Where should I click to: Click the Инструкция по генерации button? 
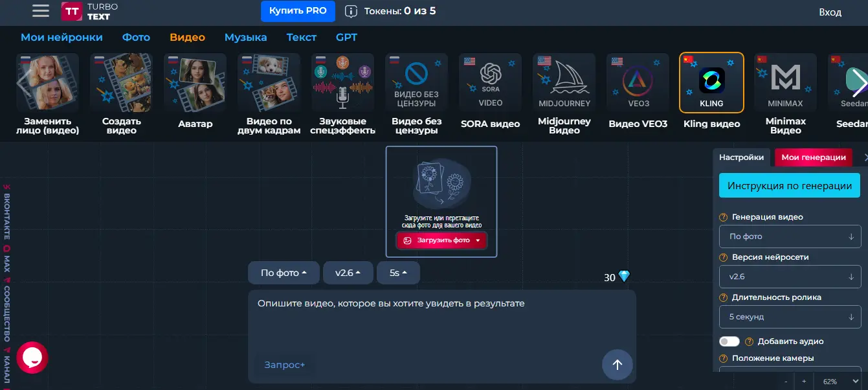click(790, 186)
